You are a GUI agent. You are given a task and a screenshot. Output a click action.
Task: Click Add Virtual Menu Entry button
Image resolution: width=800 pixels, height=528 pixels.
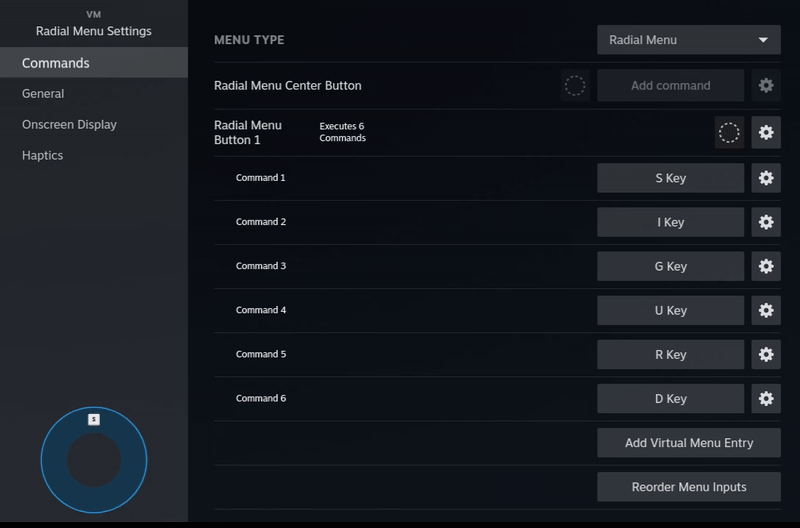[x=688, y=443]
